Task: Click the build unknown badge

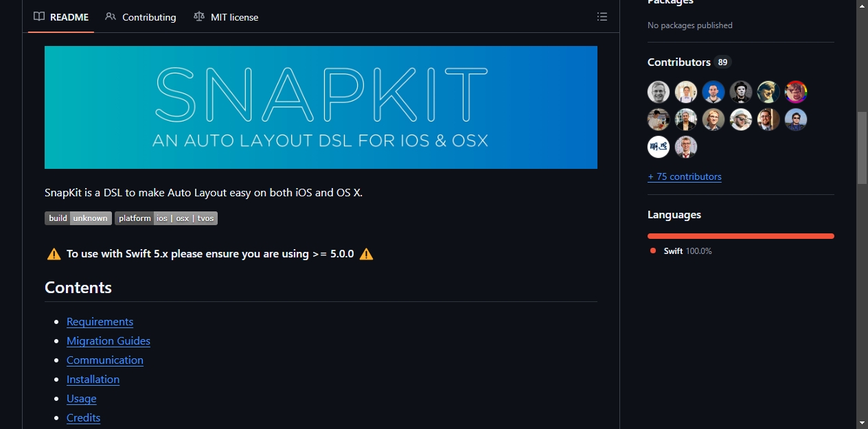Action: pyautogui.click(x=78, y=218)
